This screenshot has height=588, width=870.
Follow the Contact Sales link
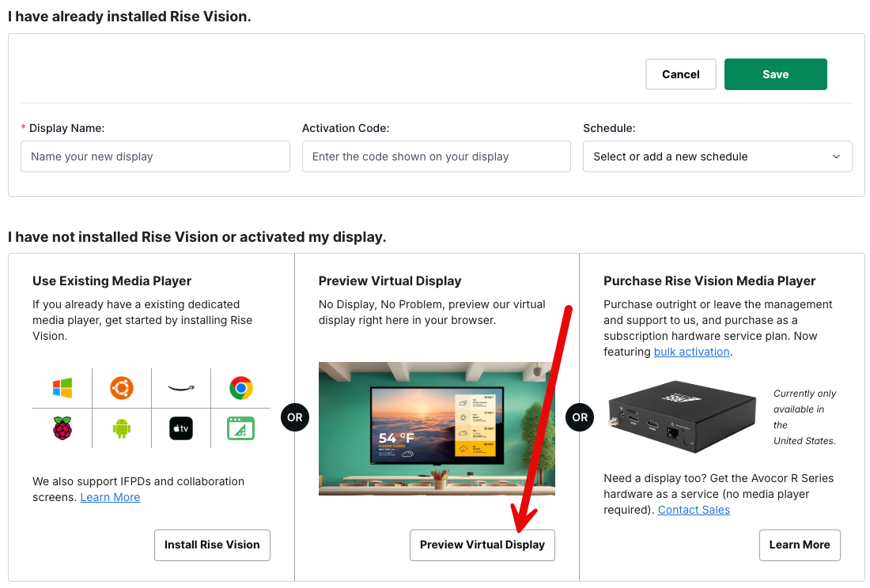(694, 510)
